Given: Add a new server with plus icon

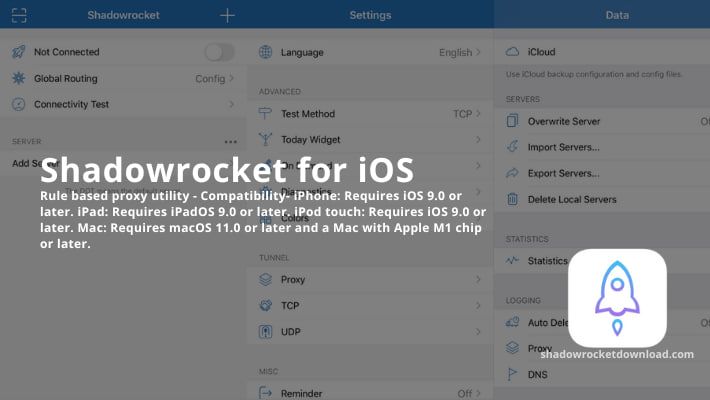Looking at the screenshot, I should (x=227, y=15).
